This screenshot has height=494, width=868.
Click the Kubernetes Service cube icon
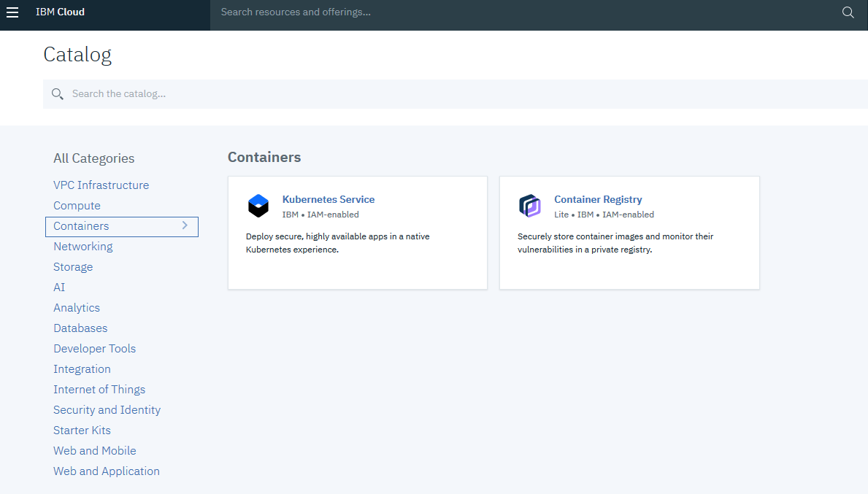[x=258, y=206]
